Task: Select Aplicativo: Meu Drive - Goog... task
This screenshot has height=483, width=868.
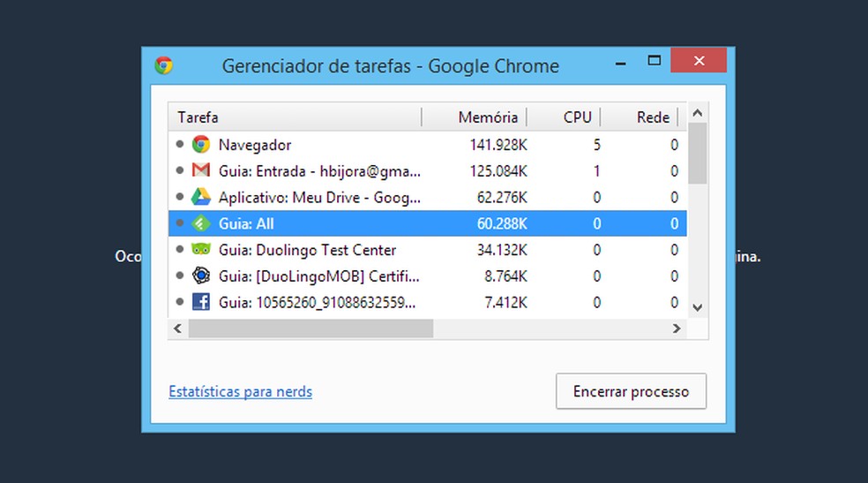Action: click(x=427, y=197)
